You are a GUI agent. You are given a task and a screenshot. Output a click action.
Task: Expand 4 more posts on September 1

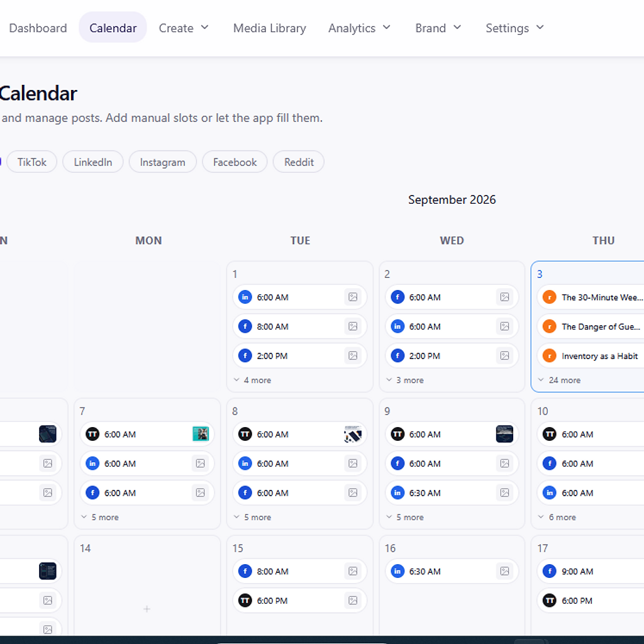253,380
